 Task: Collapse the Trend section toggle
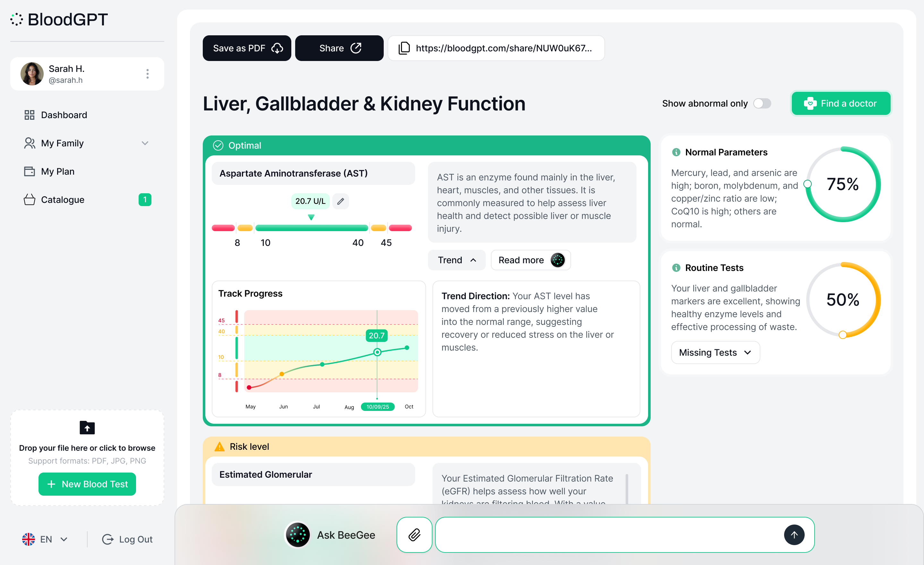pyautogui.click(x=457, y=260)
